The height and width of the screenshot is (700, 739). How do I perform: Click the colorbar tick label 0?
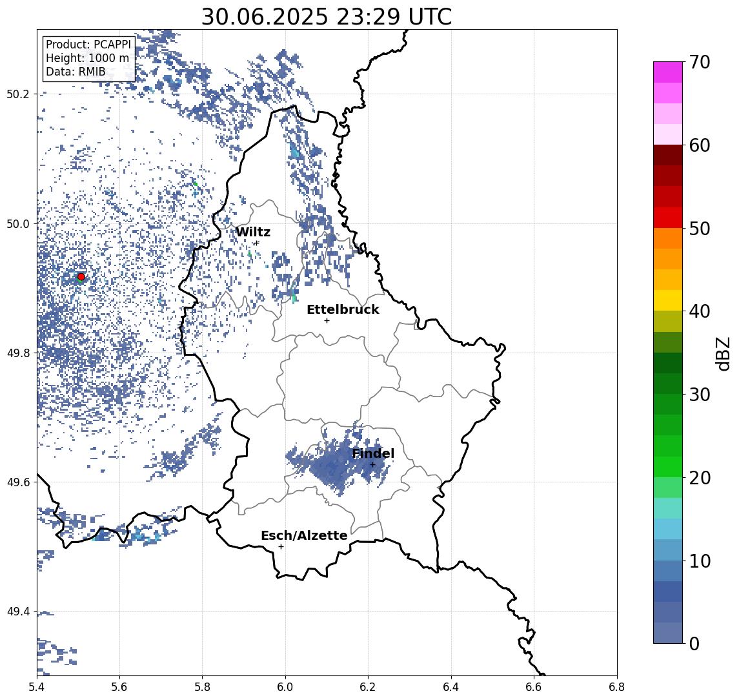click(x=694, y=643)
